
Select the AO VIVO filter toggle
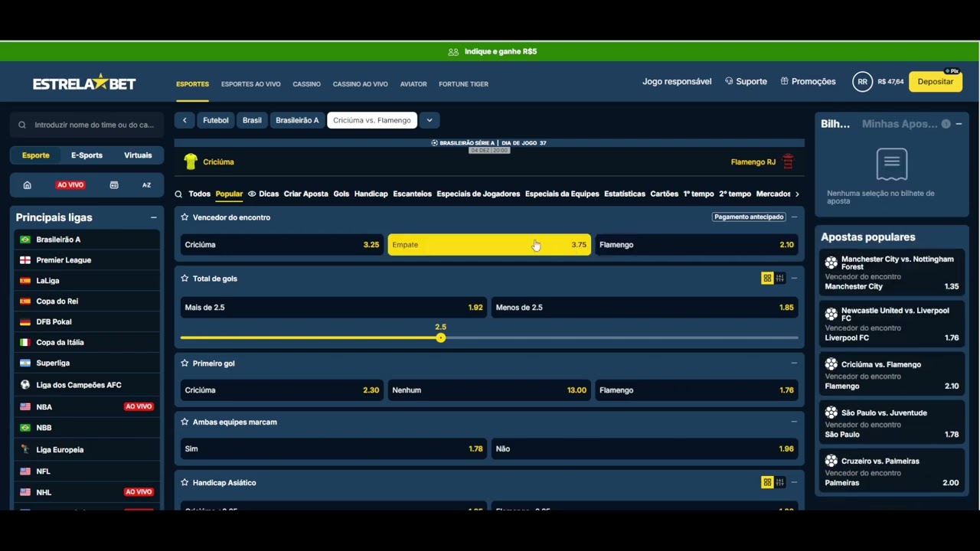70,184
